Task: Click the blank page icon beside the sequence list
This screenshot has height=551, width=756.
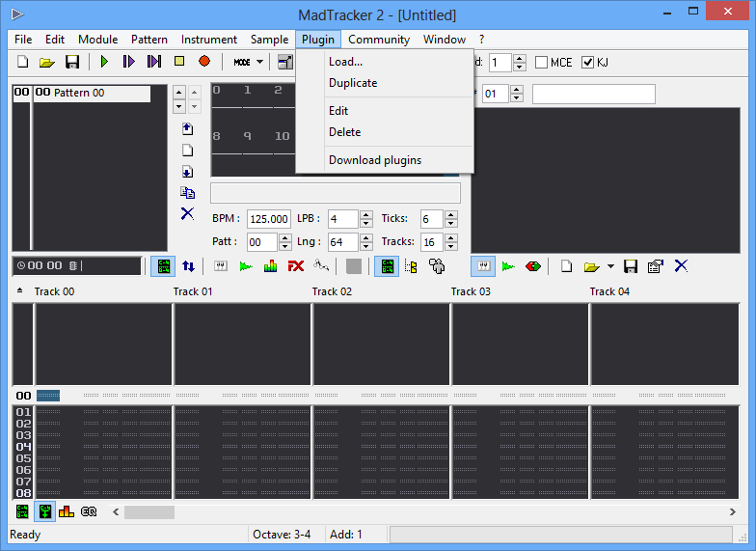Action: pyautogui.click(x=187, y=151)
